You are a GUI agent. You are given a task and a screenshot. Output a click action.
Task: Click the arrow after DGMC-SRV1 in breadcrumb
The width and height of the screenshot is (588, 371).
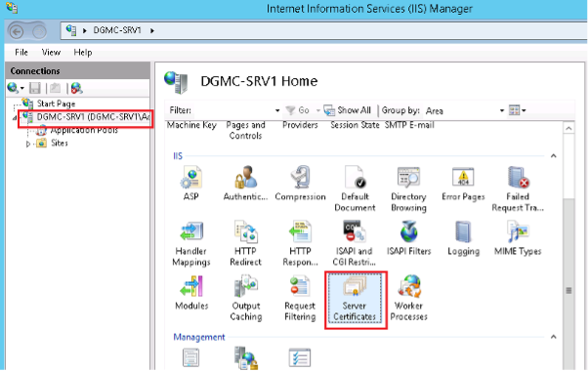[152, 30]
